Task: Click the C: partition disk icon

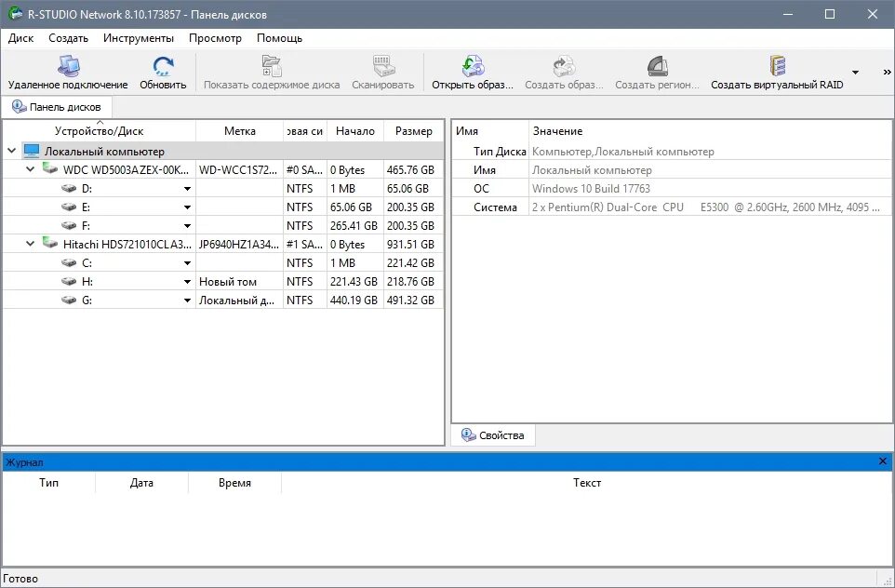Action: 69,262
